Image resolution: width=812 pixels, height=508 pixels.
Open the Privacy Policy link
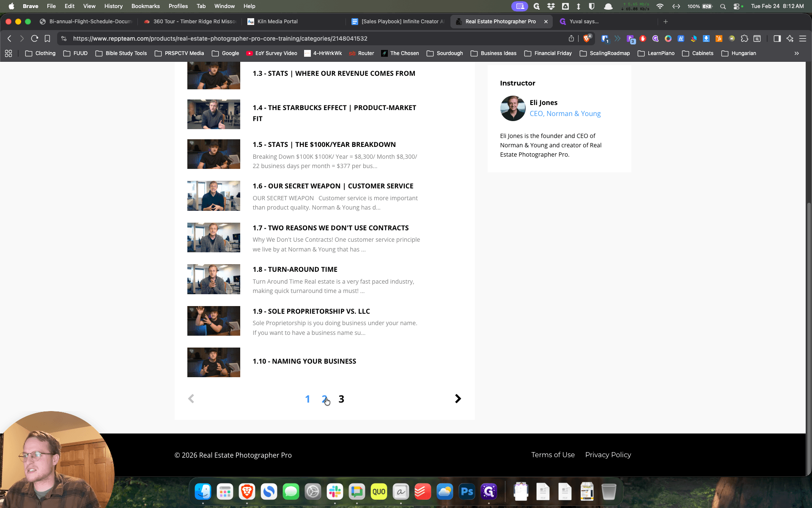[608, 455]
